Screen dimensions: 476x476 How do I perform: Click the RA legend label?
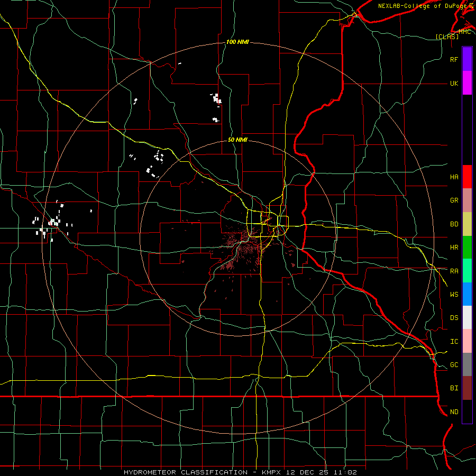click(454, 271)
